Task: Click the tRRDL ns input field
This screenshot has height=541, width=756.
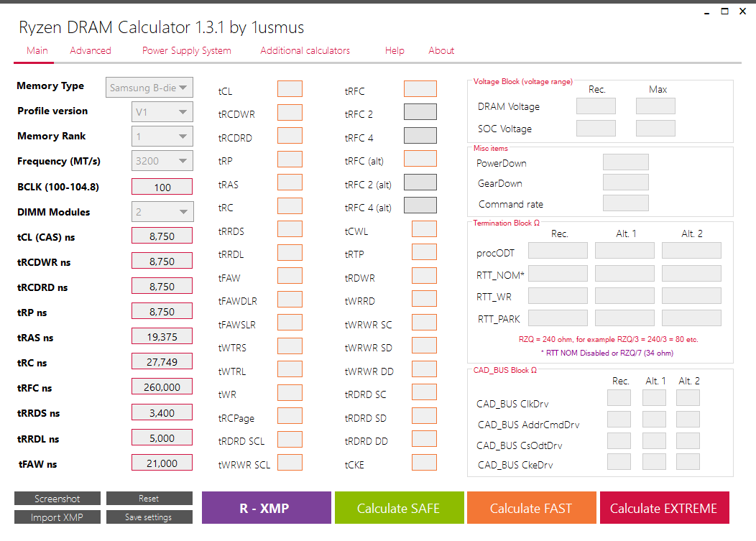Action: [162, 438]
